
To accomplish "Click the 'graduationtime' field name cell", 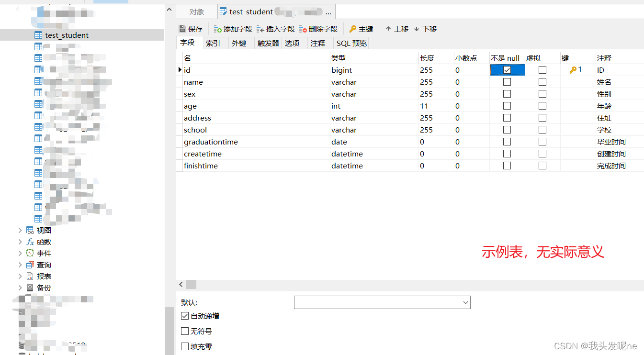I will pos(256,142).
